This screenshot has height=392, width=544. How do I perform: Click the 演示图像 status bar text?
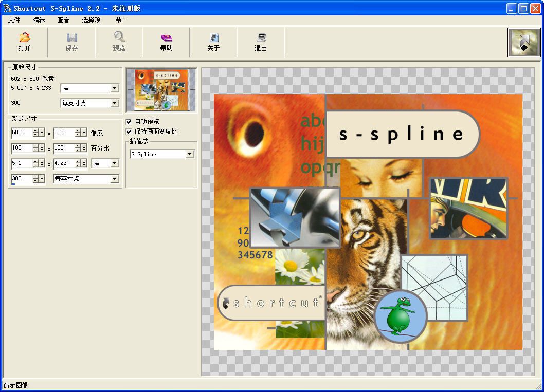15,385
